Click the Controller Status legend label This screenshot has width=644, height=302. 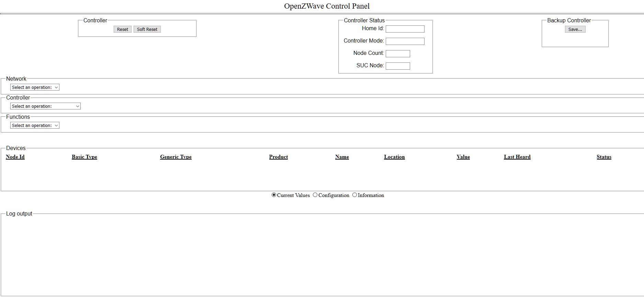pyautogui.click(x=364, y=20)
